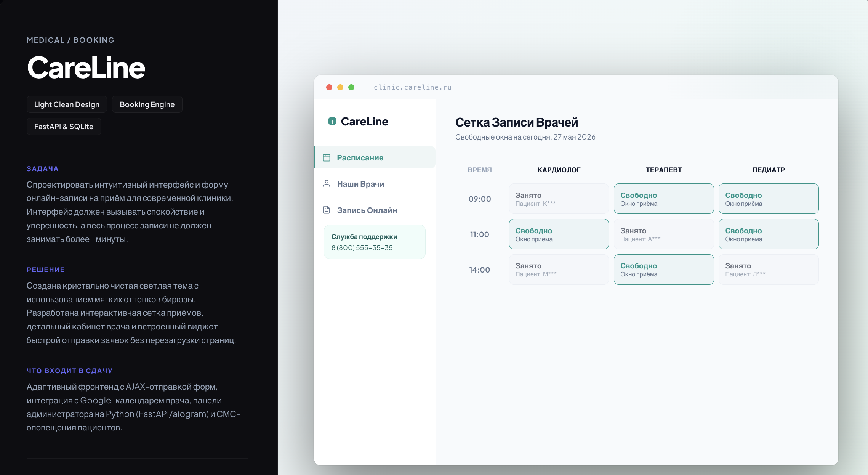868x475 pixels.
Task: Select the Терапевт 14:00 Свободно slot
Action: coord(664,270)
